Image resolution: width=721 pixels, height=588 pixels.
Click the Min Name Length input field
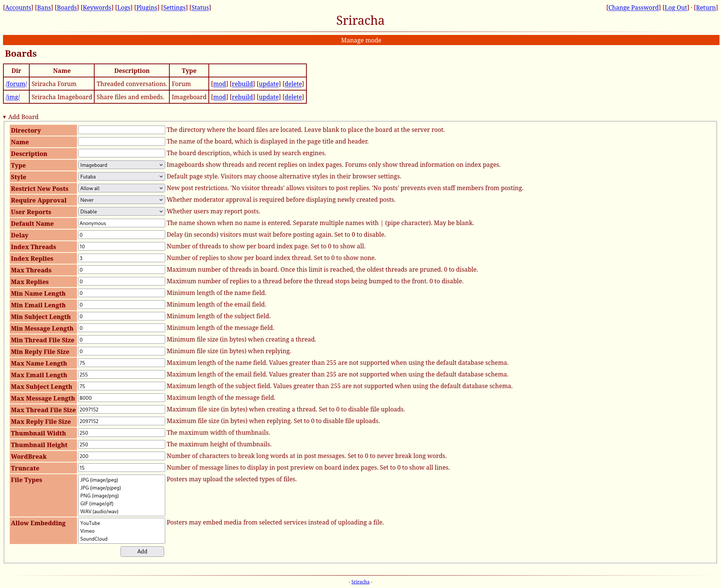pos(122,293)
